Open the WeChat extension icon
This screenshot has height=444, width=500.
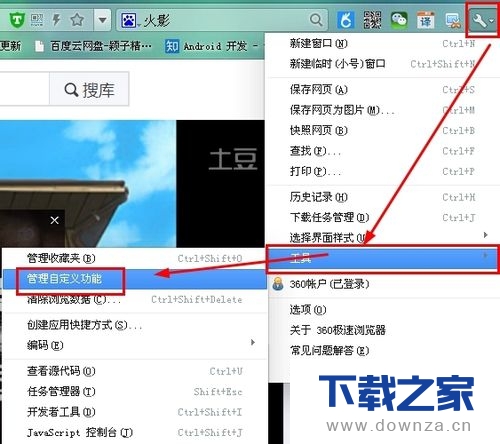coord(399,20)
